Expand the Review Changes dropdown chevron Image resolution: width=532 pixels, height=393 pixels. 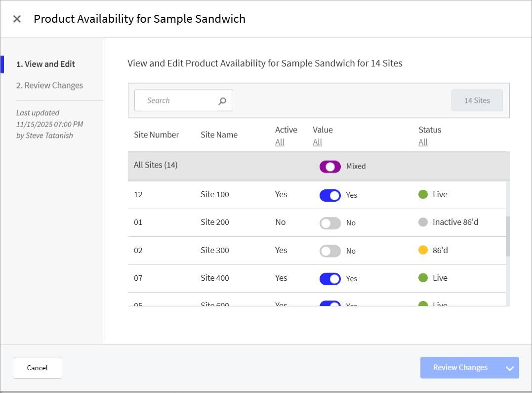(509, 367)
